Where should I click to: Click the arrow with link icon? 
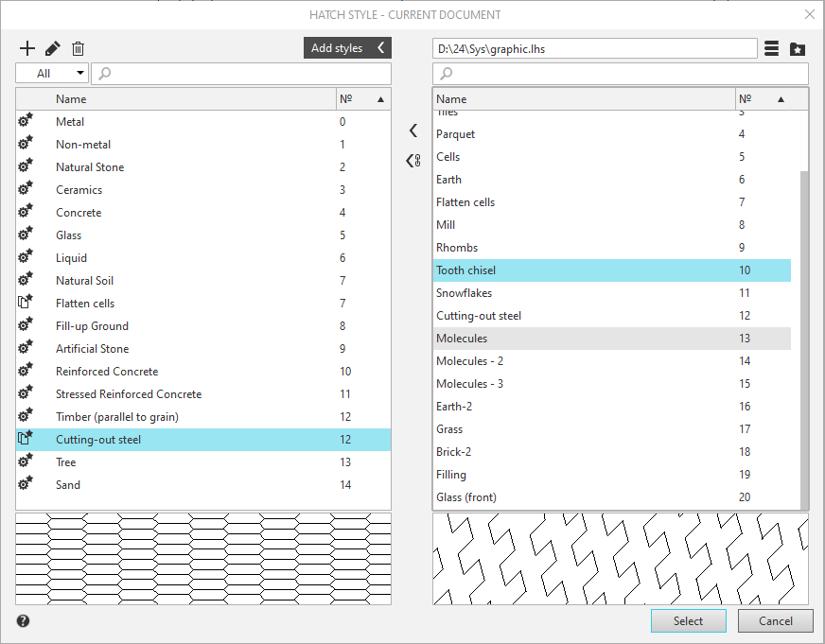tap(412, 161)
